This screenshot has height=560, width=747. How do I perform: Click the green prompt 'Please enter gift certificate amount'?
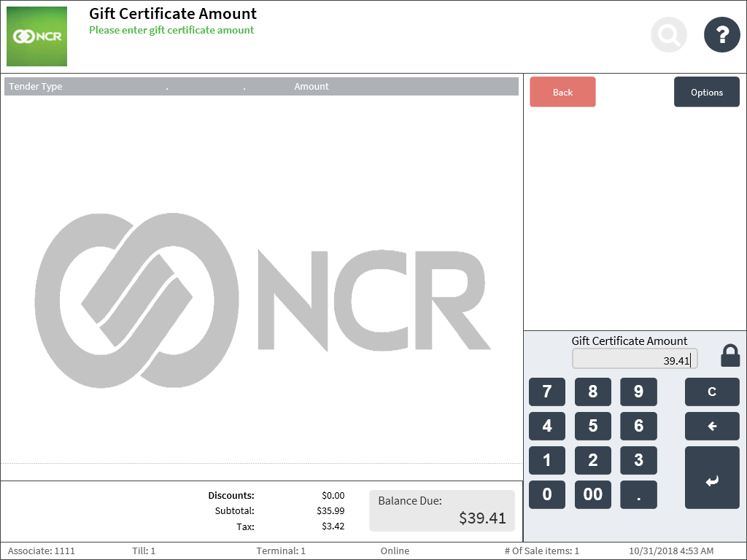pyautogui.click(x=171, y=30)
